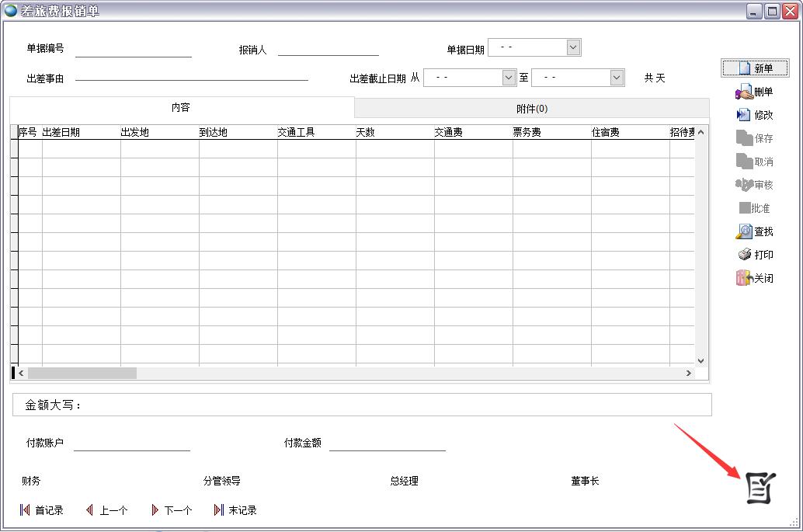Click the 单据编号 input field
Image resolution: width=803 pixels, height=532 pixels.
[133, 49]
